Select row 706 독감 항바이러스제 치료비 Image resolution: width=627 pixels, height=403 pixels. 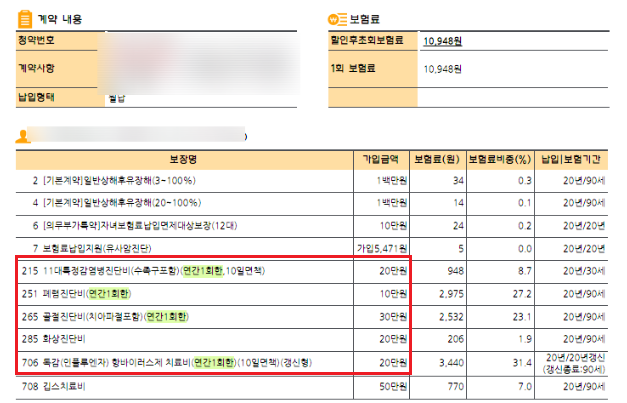coord(312,363)
